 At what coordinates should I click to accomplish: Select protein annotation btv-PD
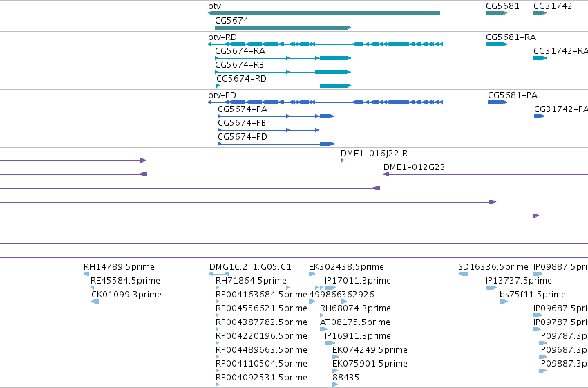coord(222,95)
